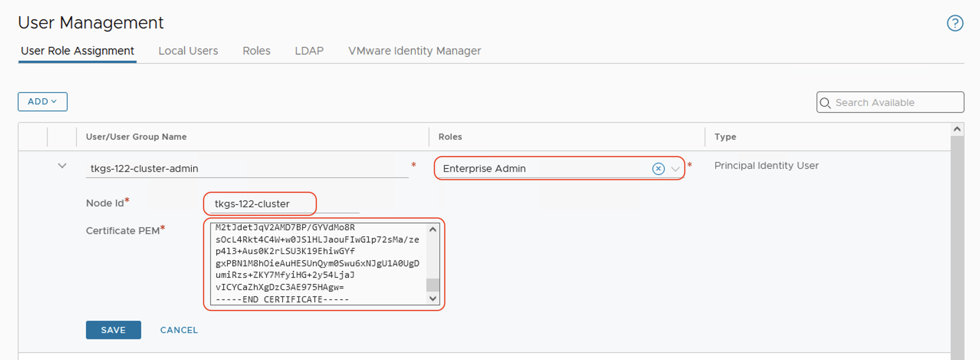This screenshot has width=980, height=360.
Task: Collapse the tkgs-122-cluster-admin row
Action: (x=62, y=166)
